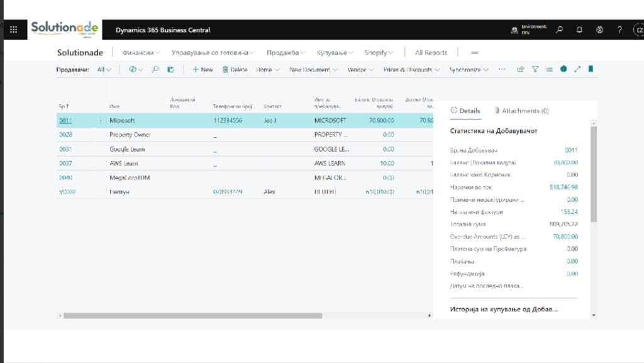Open the notifications bell
Viewport: 644px width, 363px height.
point(579,30)
